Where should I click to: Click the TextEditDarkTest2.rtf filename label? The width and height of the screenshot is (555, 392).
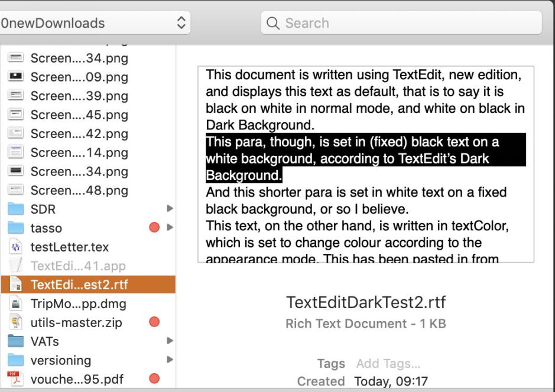click(366, 302)
